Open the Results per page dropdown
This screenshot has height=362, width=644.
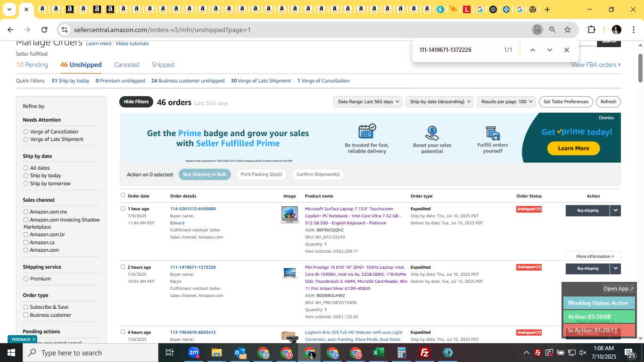point(506,102)
